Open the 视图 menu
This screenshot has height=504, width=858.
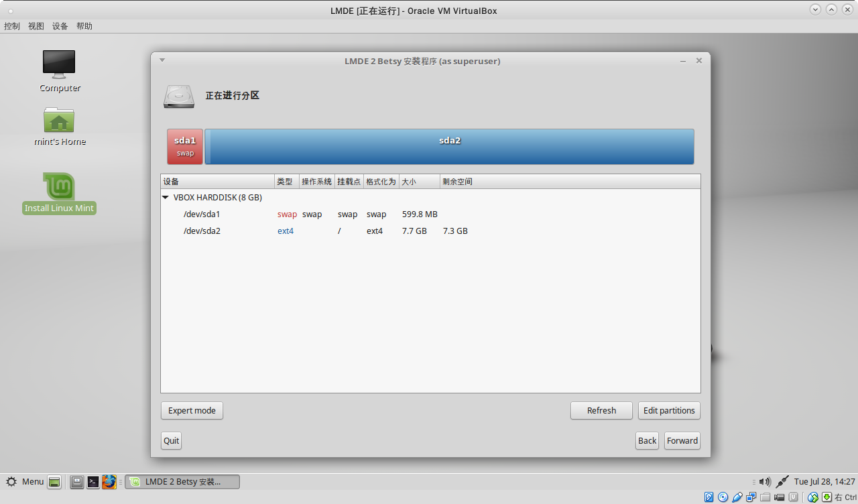pyautogui.click(x=36, y=26)
